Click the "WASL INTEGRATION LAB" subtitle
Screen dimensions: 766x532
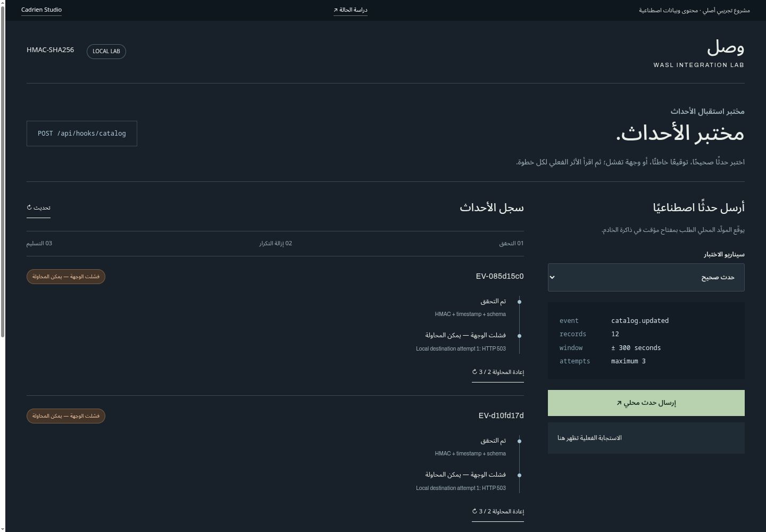(699, 65)
